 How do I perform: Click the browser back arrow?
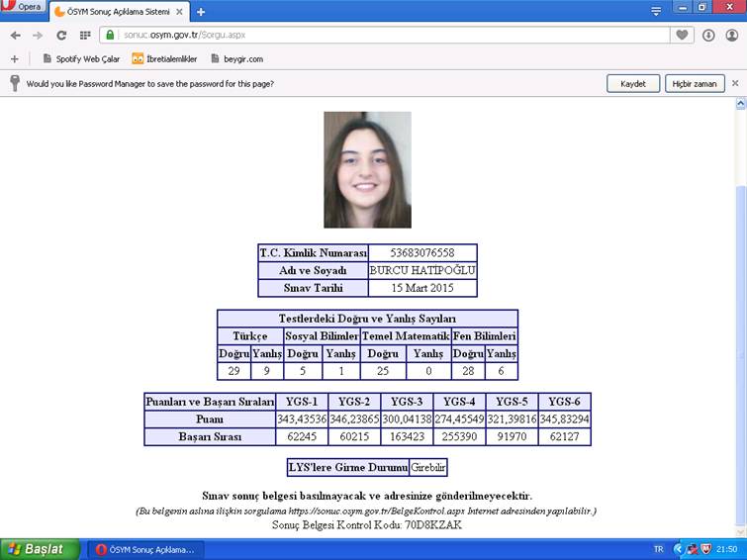[x=15, y=35]
